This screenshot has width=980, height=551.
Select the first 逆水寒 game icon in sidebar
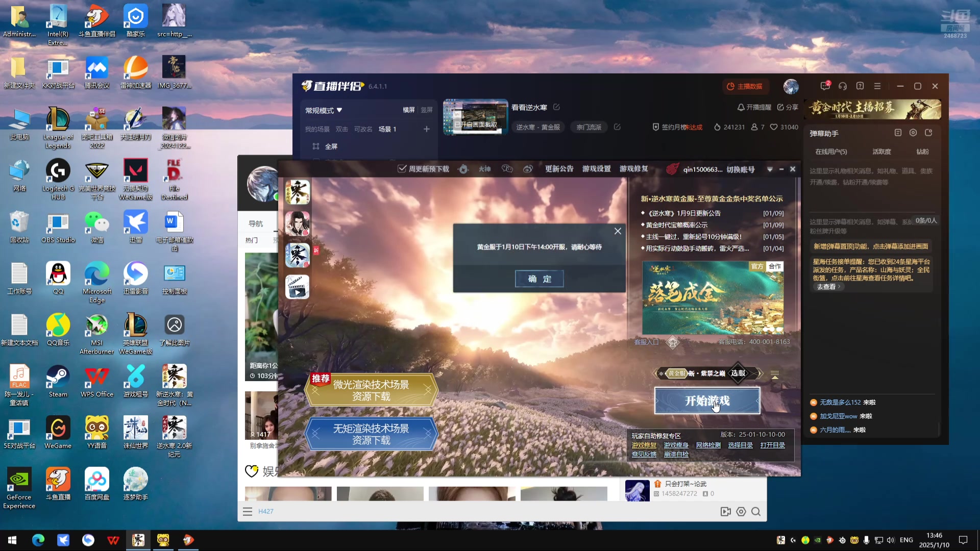(x=297, y=192)
